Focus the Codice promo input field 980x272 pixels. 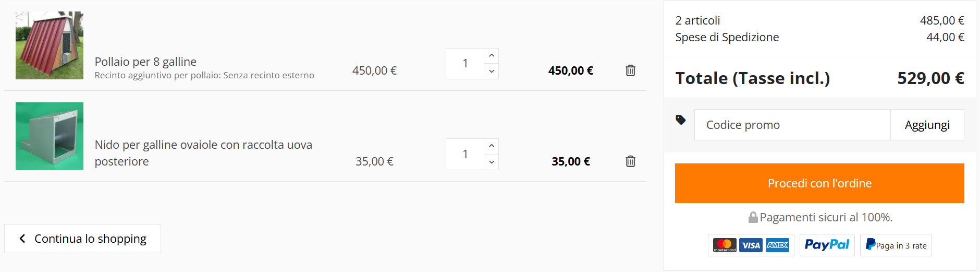click(792, 125)
